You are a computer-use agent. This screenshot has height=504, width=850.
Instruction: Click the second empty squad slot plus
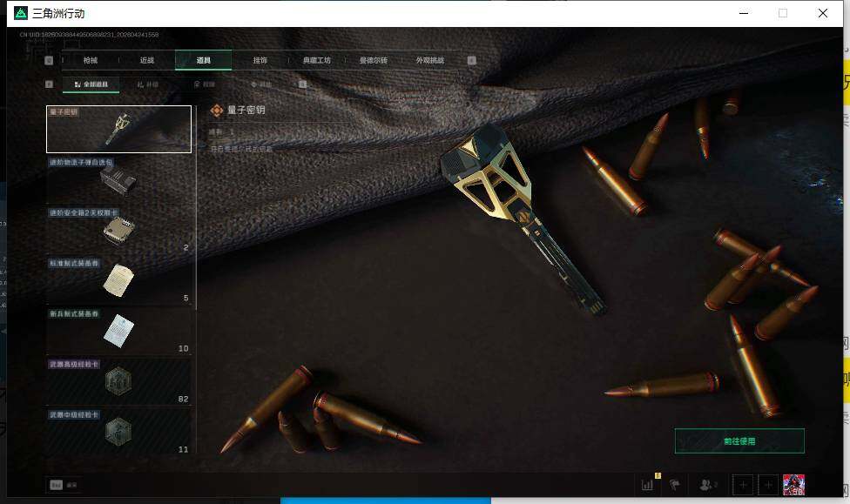[768, 485]
